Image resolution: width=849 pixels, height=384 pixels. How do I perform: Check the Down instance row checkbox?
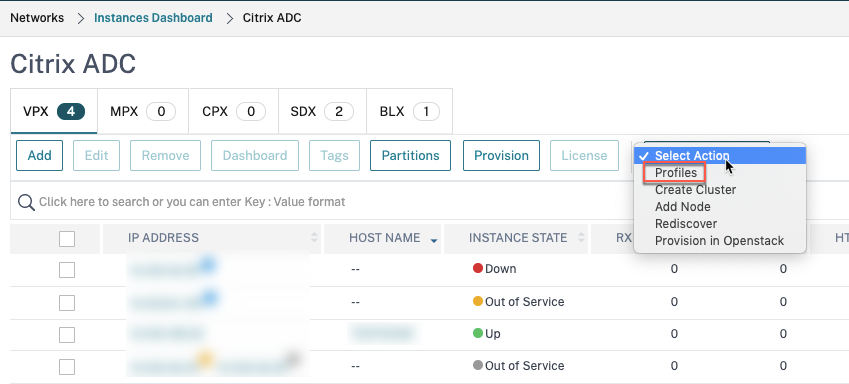(67, 269)
